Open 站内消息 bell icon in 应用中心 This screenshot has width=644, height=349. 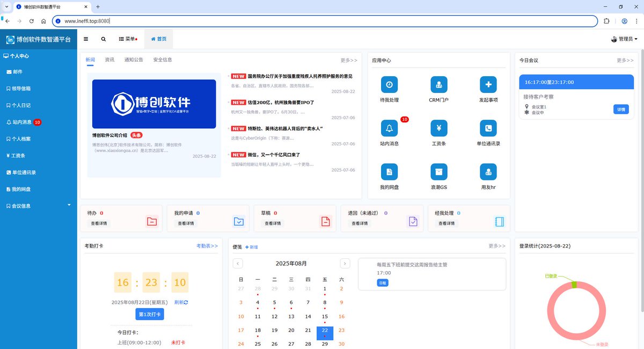[x=389, y=128]
